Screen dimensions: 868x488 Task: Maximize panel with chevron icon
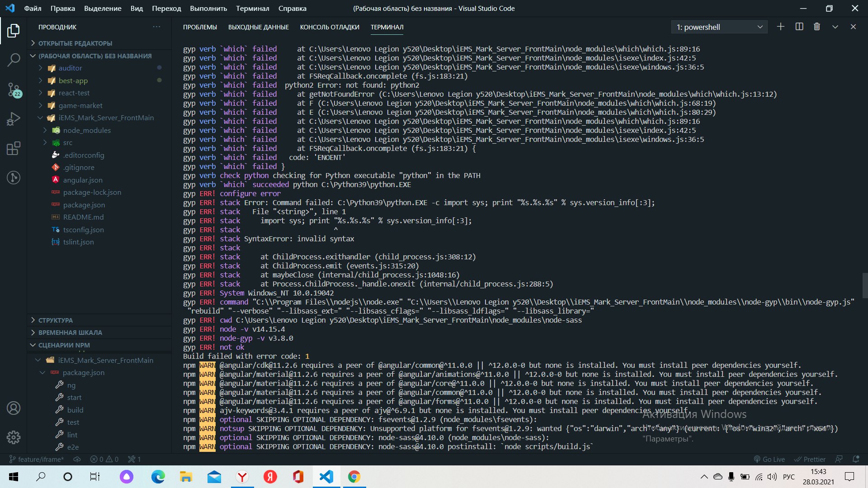835,27
